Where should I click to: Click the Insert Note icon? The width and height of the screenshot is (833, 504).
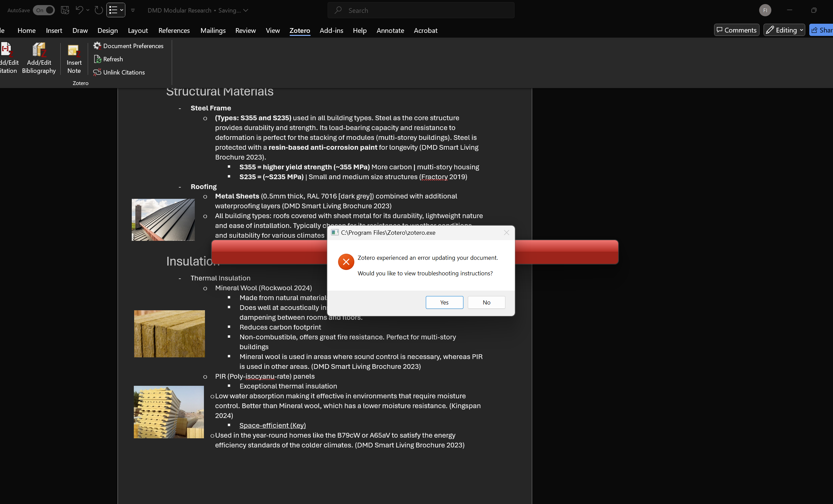coord(74,50)
